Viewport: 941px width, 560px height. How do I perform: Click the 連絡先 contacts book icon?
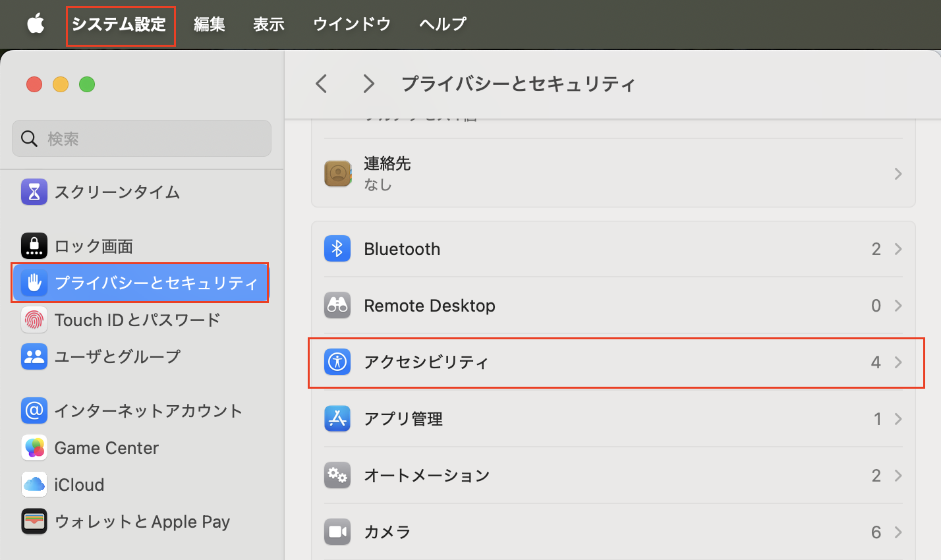[337, 173]
